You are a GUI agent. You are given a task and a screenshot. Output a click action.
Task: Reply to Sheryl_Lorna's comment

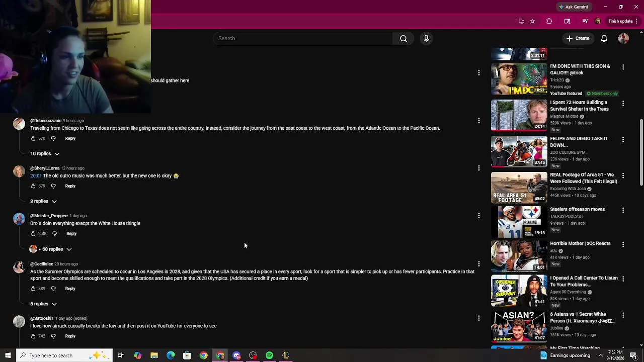click(70, 186)
